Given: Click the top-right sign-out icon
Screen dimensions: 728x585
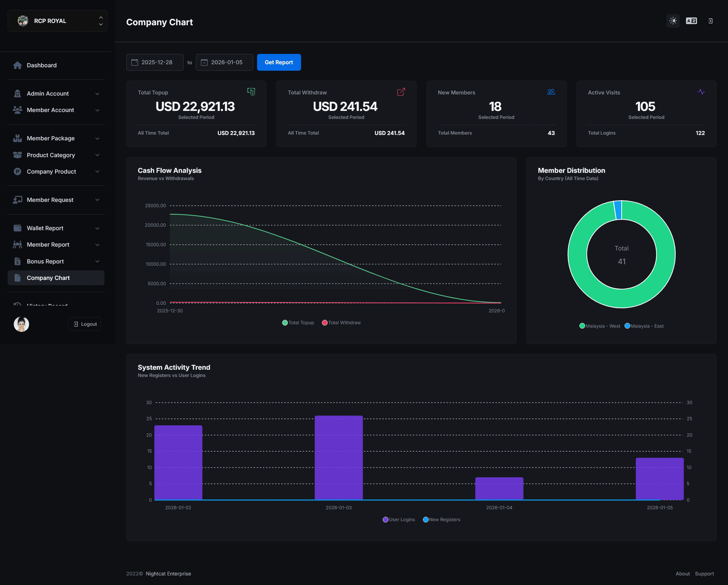Looking at the screenshot, I should [x=710, y=21].
